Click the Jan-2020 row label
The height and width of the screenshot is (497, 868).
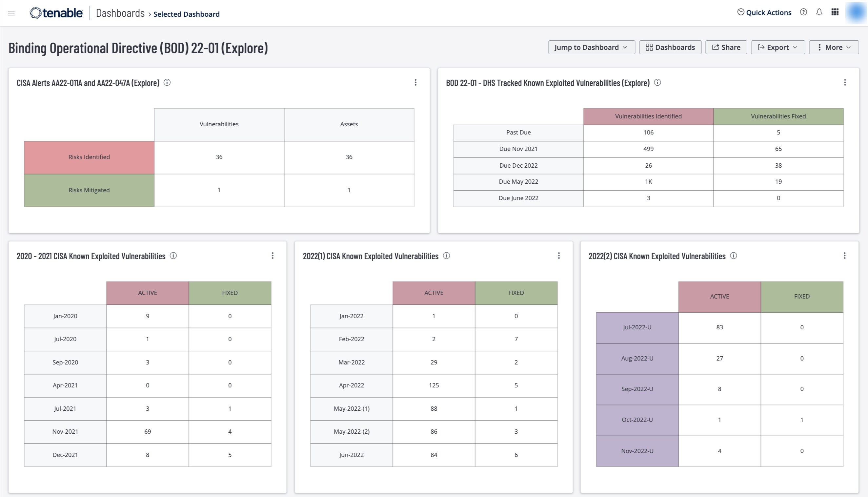pos(65,317)
